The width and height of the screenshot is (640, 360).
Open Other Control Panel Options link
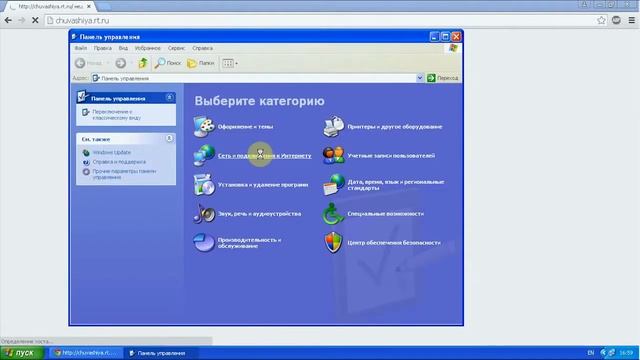(x=124, y=174)
